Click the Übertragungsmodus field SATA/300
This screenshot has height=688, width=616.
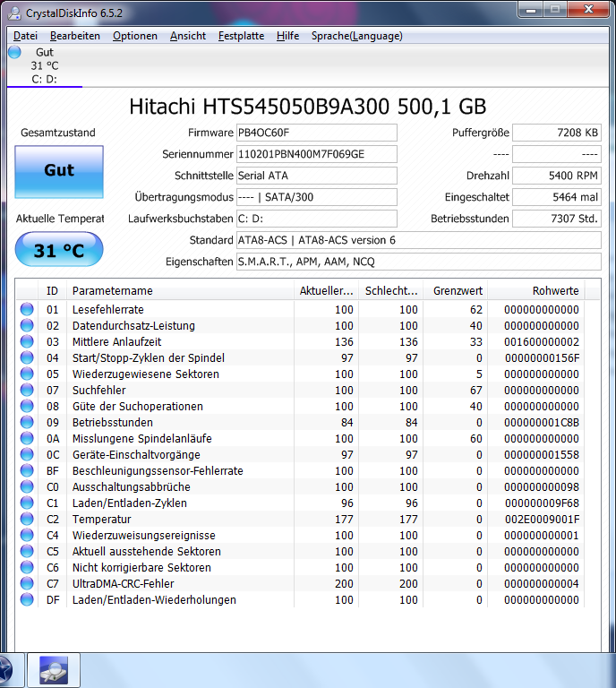coord(317,197)
